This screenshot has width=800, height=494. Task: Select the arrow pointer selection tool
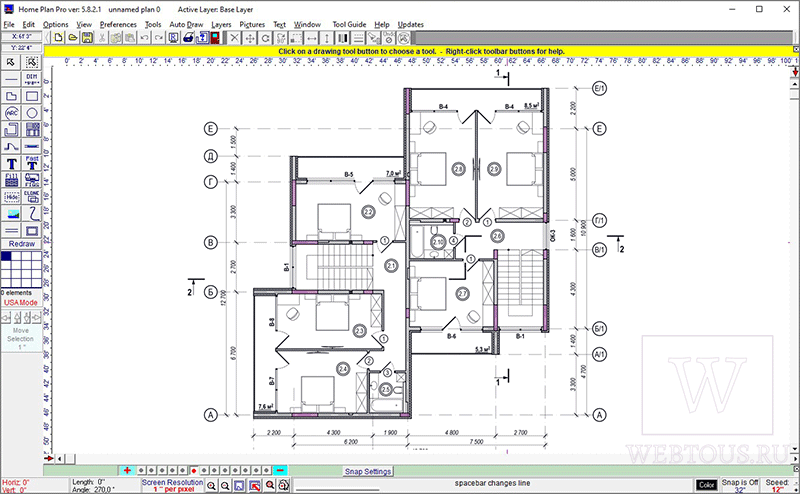pos(11,62)
